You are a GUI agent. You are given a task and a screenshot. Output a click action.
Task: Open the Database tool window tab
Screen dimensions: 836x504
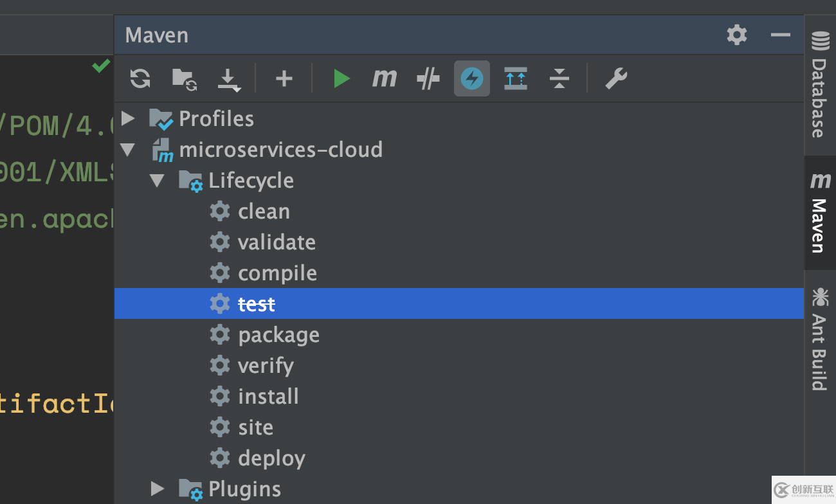(x=820, y=84)
